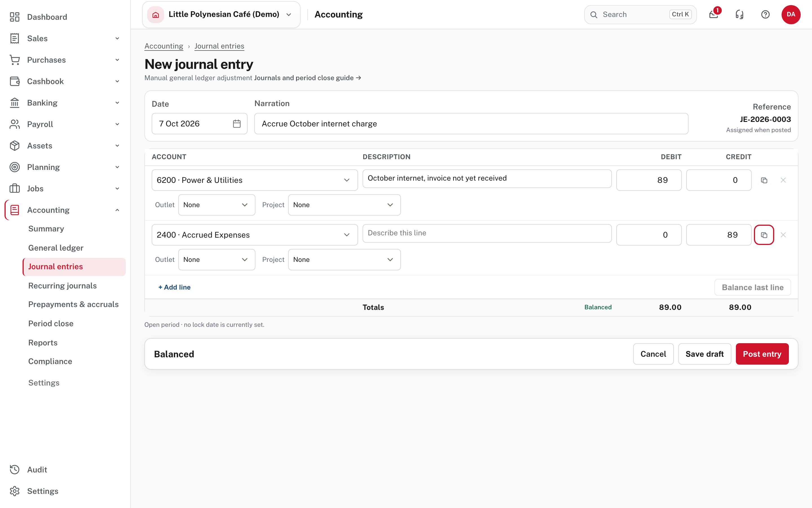Open the 6200 Power & Utilities account dropdown
The image size is (812, 508).
point(255,180)
